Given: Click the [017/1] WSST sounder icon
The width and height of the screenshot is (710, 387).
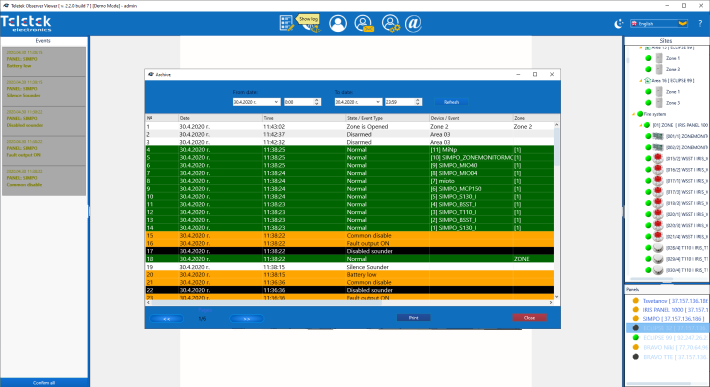Looking at the screenshot, I should point(658,180).
